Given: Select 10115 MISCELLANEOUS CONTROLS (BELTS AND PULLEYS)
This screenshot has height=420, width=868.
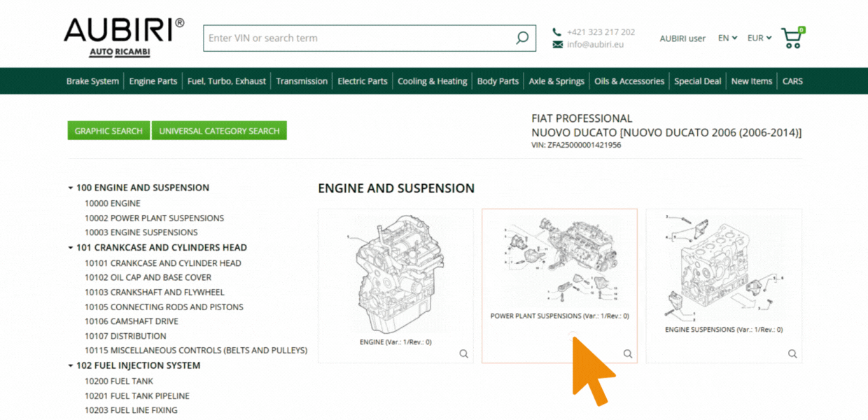Looking at the screenshot, I should pyautogui.click(x=196, y=350).
